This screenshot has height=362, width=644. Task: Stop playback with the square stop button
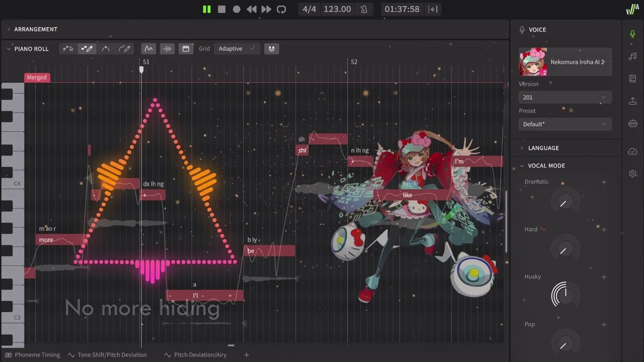tap(221, 9)
